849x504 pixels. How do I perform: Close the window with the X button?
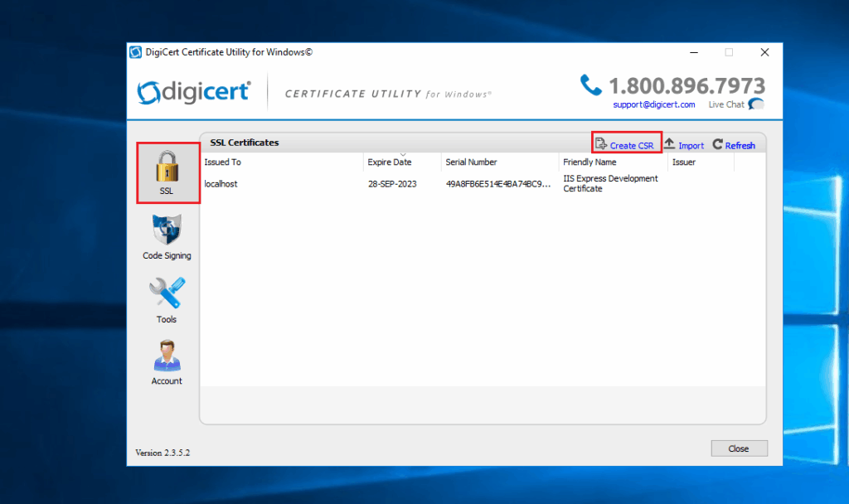[764, 52]
